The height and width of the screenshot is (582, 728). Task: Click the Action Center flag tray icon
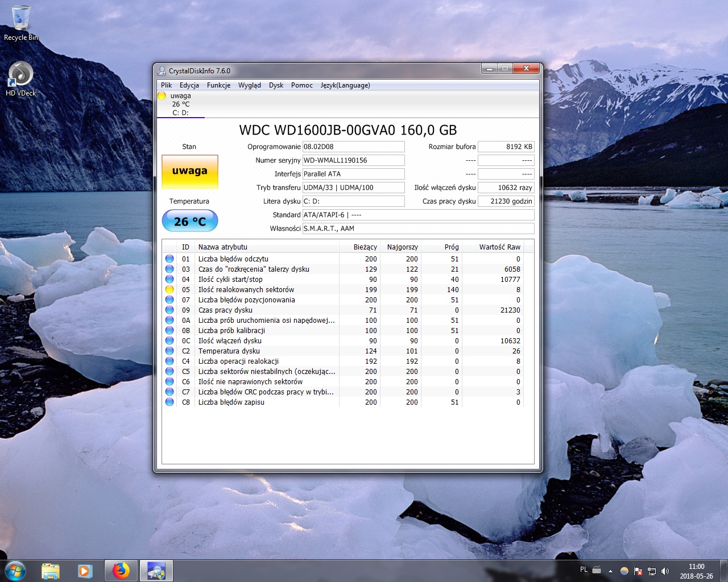point(638,571)
